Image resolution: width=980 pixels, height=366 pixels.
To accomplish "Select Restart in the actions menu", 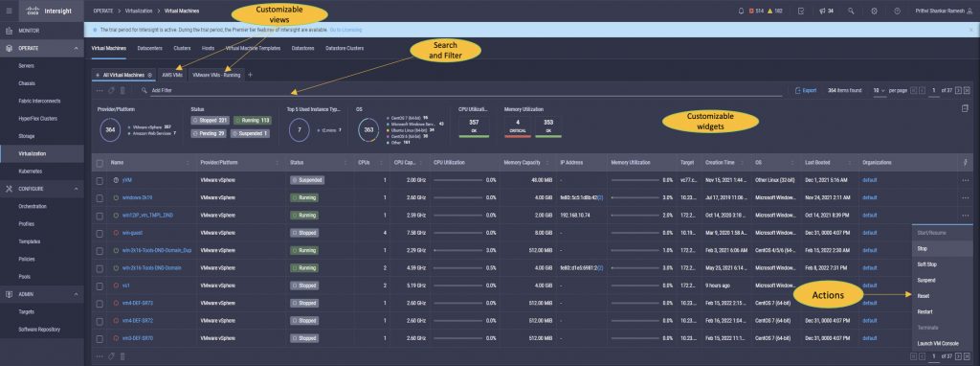I will point(943,311).
